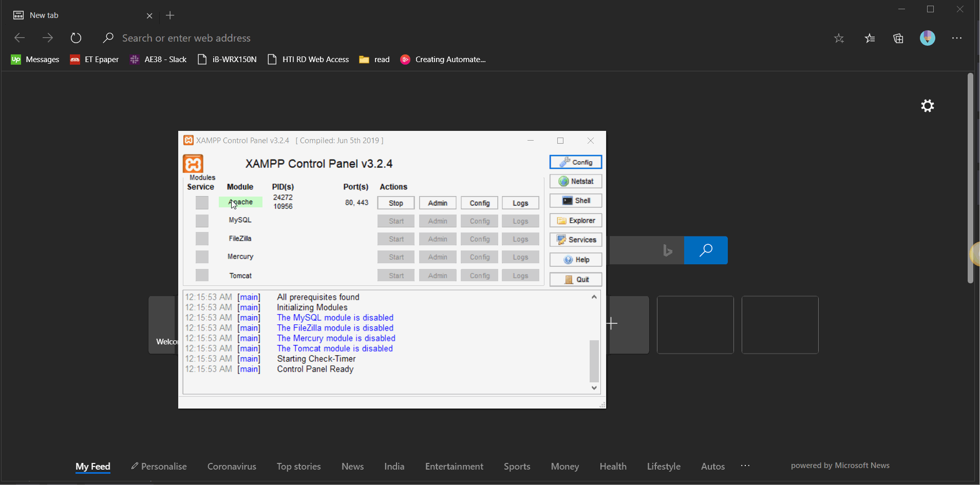Viewport: 980px width, 485px height.
Task: Close the New tab tab
Action: 149,16
